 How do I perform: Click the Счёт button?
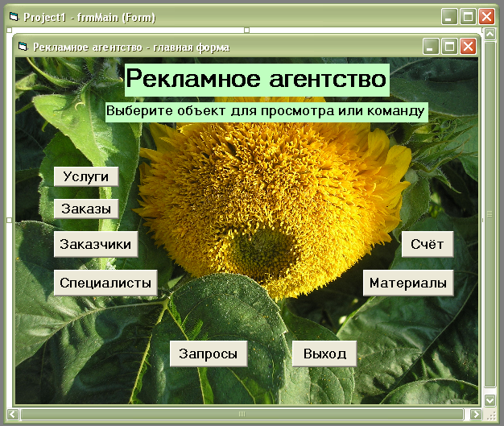pyautogui.click(x=428, y=244)
